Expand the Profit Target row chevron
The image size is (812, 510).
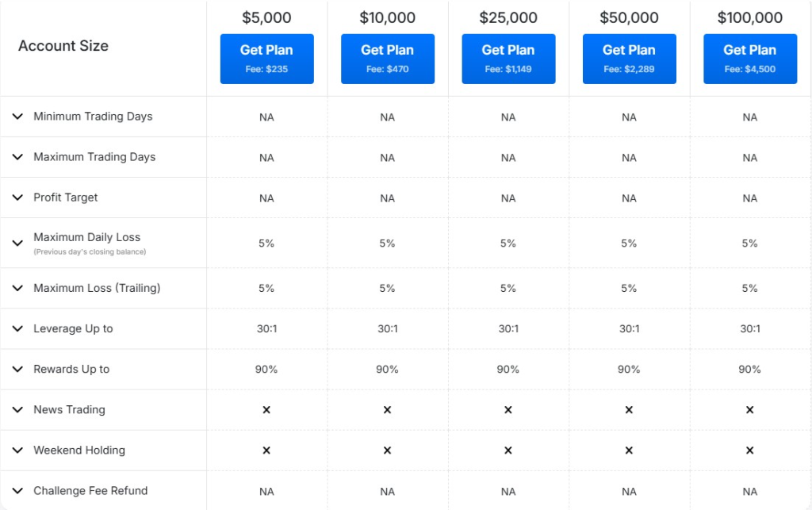17,197
